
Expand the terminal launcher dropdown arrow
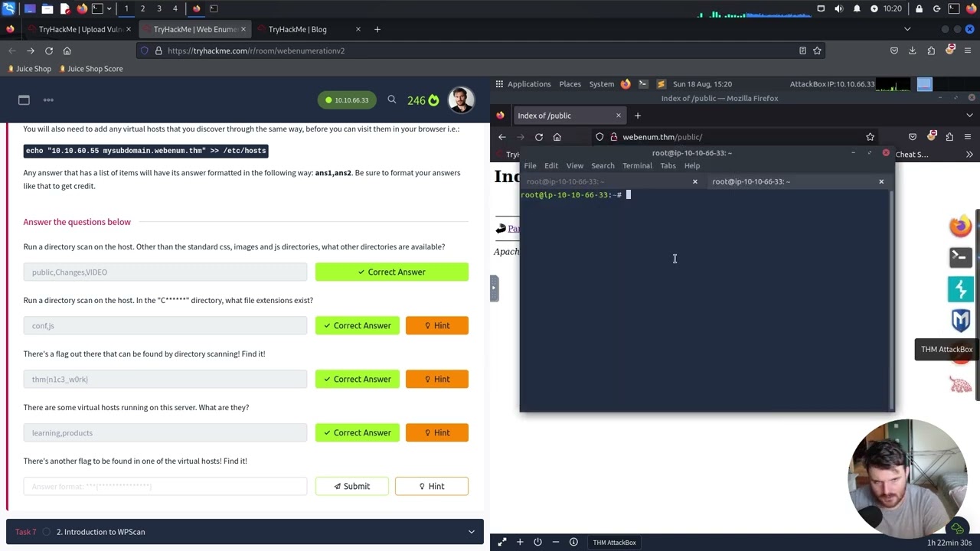pos(109,8)
